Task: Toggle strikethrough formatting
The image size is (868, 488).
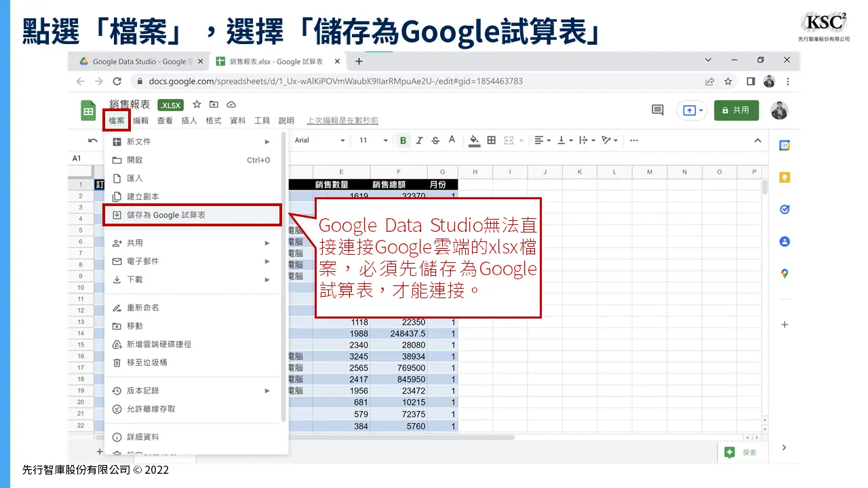Action: point(435,140)
